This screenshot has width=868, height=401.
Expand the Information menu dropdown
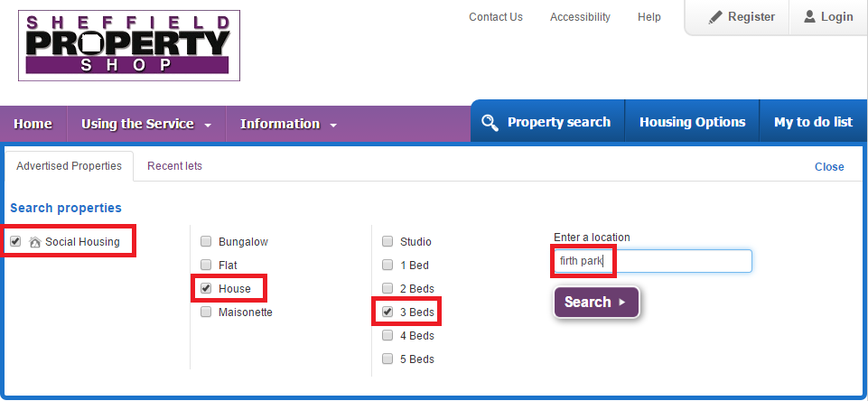288,124
